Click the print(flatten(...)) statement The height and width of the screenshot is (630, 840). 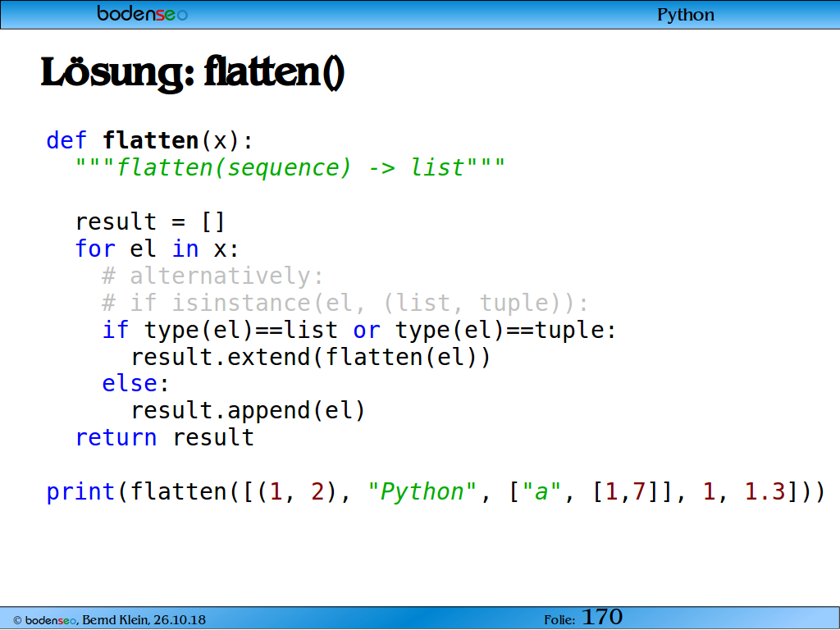436,492
